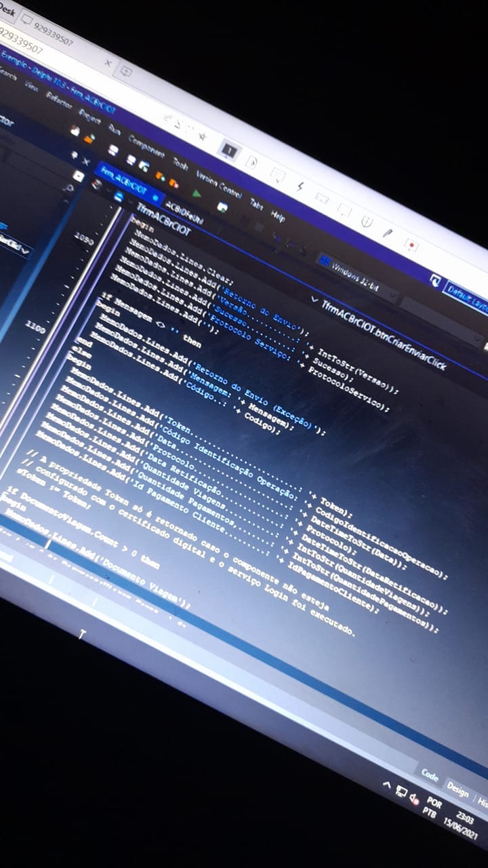Click the AnyDesk shield permissions icon
This screenshot has width=488, height=868.
point(367,222)
